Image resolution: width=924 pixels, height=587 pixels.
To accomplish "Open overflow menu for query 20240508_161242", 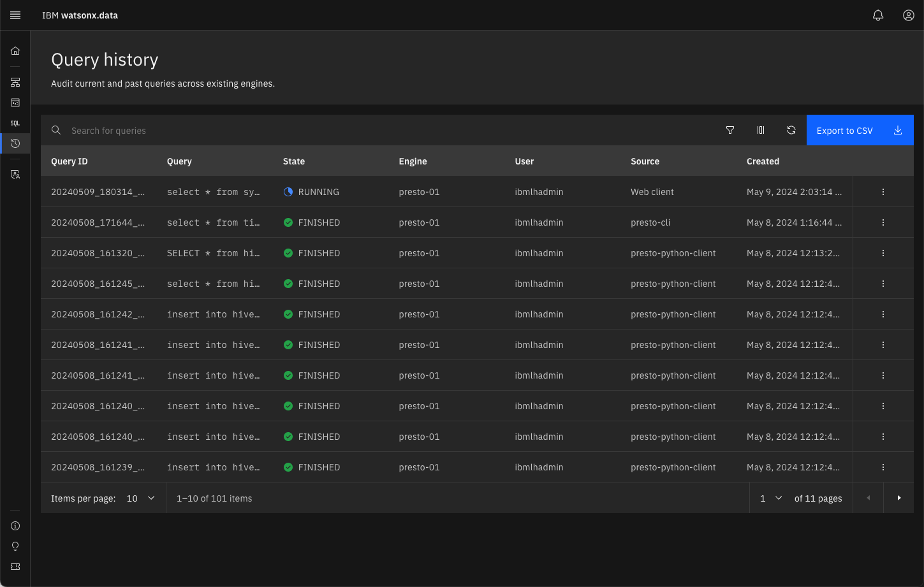I will [x=883, y=314].
